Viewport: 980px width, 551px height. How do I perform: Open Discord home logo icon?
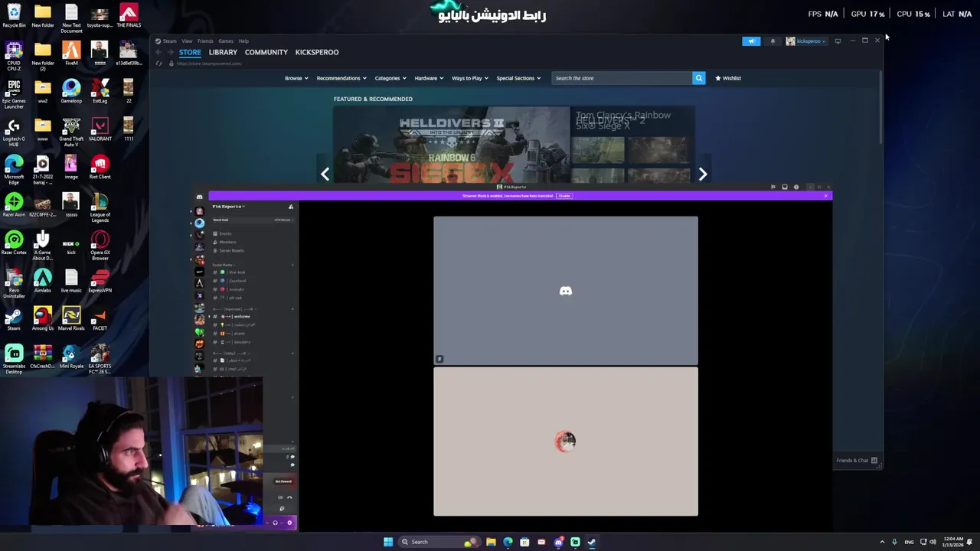click(200, 197)
